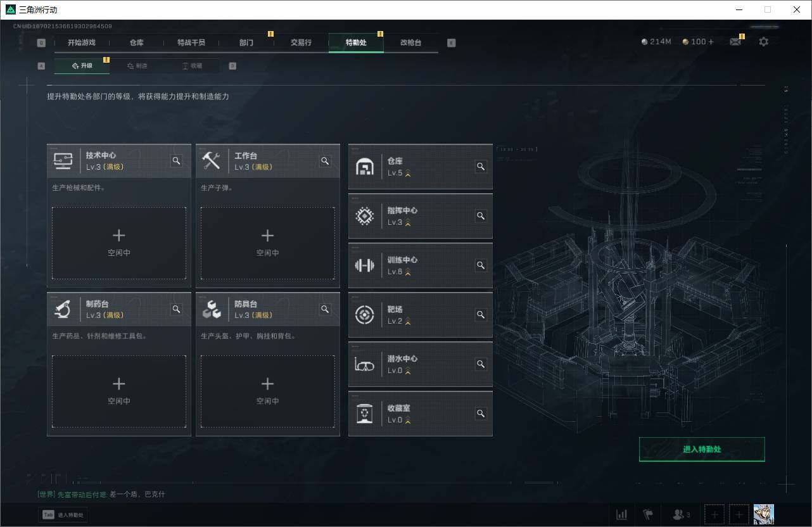Open the magnifier on 防具台 card
The image size is (812, 527).
(x=325, y=309)
